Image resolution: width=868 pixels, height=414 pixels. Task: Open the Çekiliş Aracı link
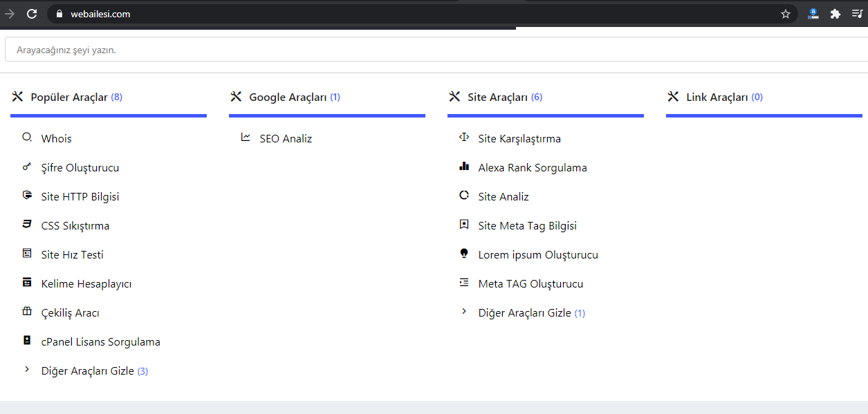pos(71,313)
